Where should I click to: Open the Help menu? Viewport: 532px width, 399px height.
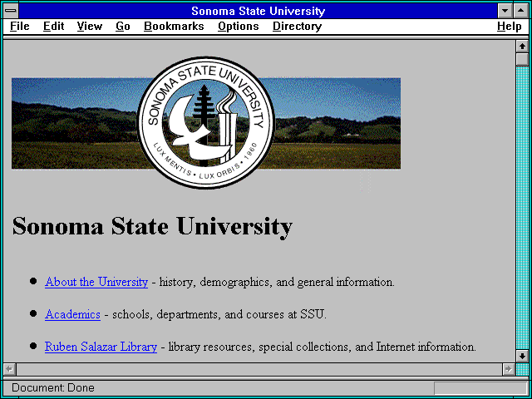[x=509, y=27]
